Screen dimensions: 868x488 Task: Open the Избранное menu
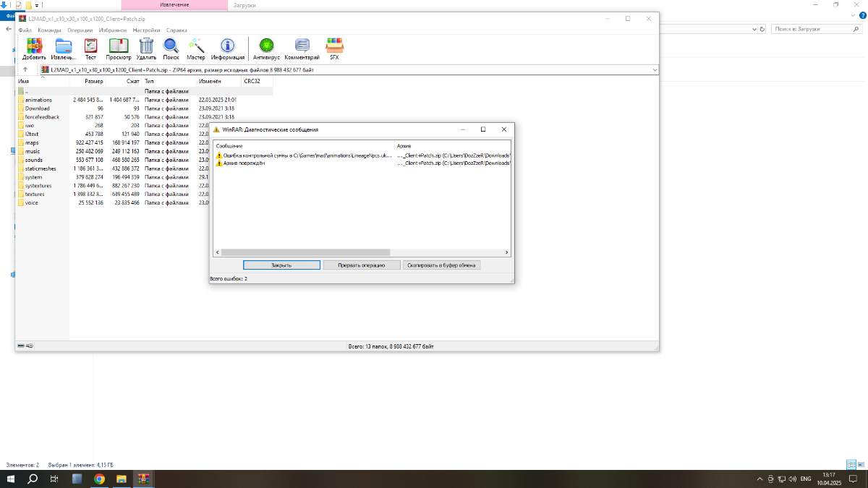click(x=111, y=30)
